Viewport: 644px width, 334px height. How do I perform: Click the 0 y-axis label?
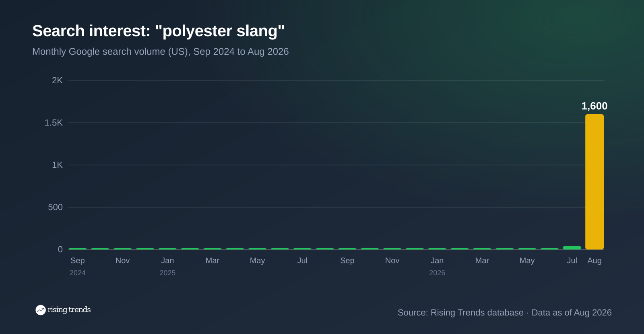point(60,249)
